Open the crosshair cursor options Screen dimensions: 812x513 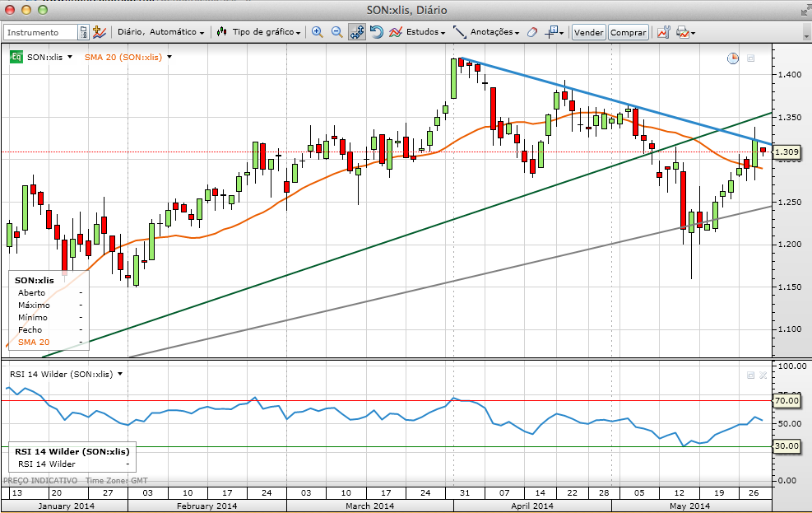554,32
